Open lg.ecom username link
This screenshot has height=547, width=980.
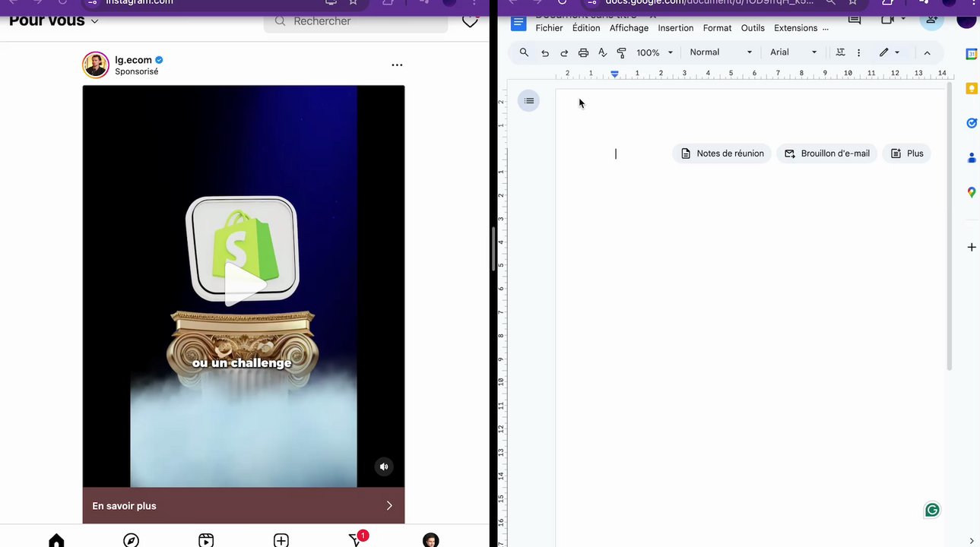[x=133, y=59]
